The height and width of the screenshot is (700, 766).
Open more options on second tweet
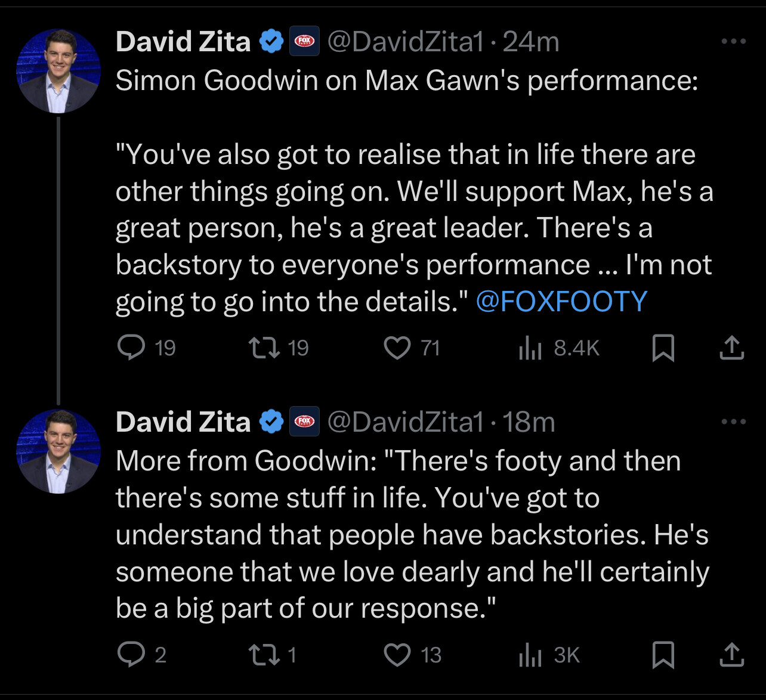(733, 422)
